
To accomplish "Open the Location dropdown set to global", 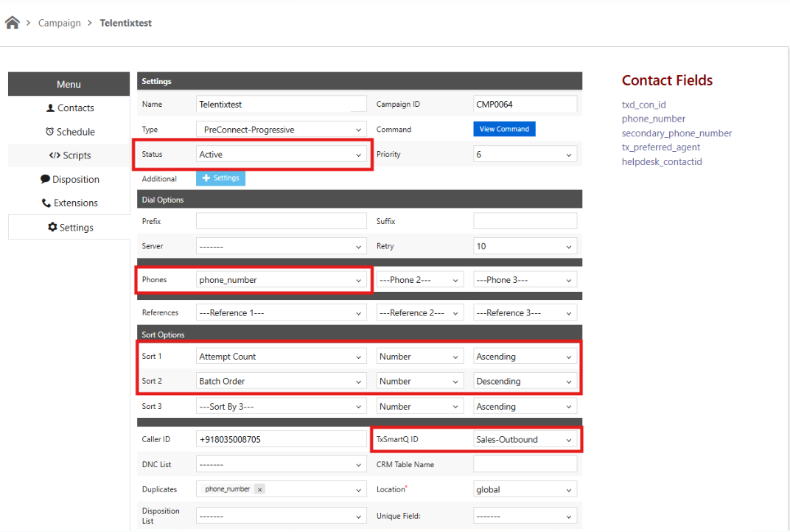I will point(525,490).
